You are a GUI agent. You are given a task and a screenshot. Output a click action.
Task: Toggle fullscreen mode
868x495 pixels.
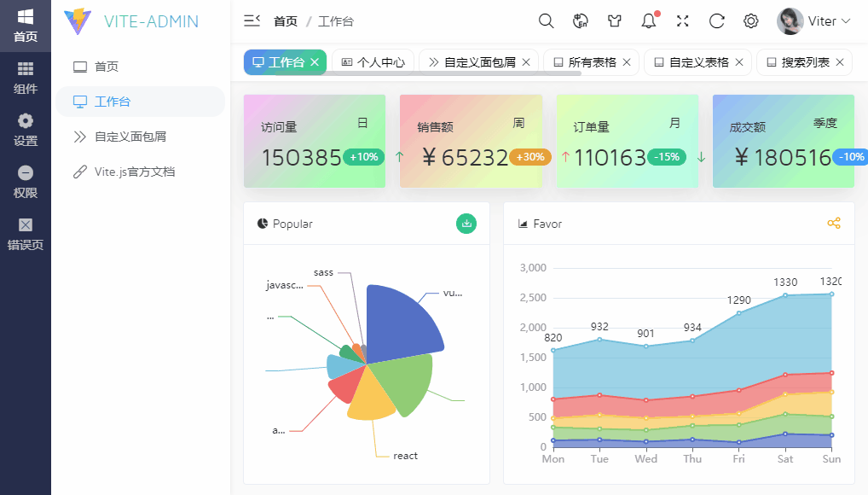(x=682, y=20)
